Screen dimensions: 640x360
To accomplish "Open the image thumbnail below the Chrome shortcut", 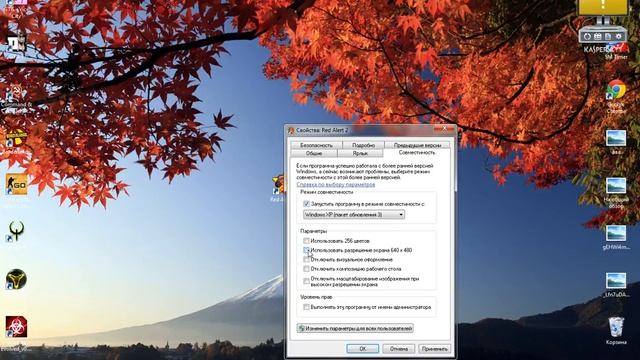I will 616,138.
